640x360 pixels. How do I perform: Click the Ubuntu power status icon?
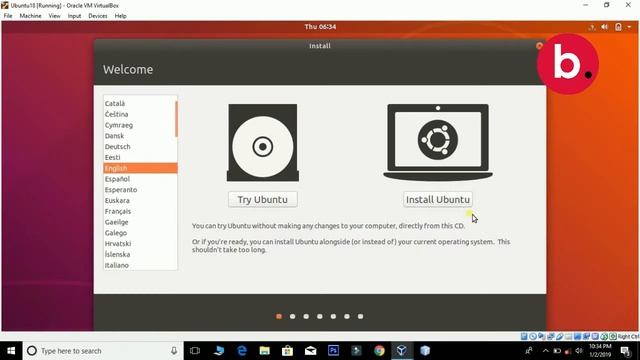click(618, 27)
